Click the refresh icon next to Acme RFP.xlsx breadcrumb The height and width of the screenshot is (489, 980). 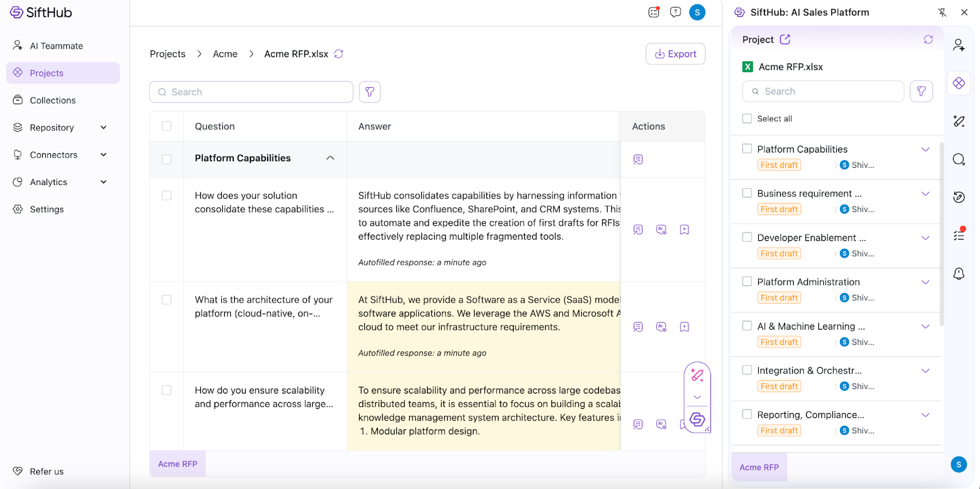(x=339, y=54)
